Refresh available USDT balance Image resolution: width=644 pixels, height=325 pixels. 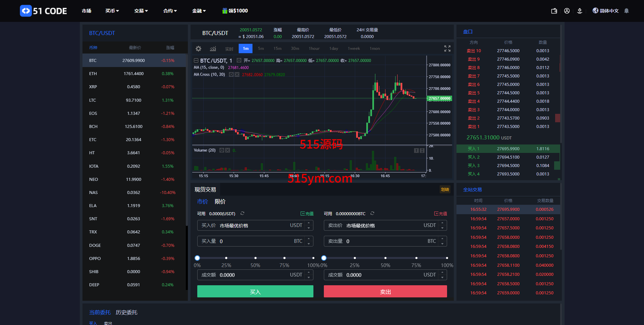pyautogui.click(x=242, y=214)
